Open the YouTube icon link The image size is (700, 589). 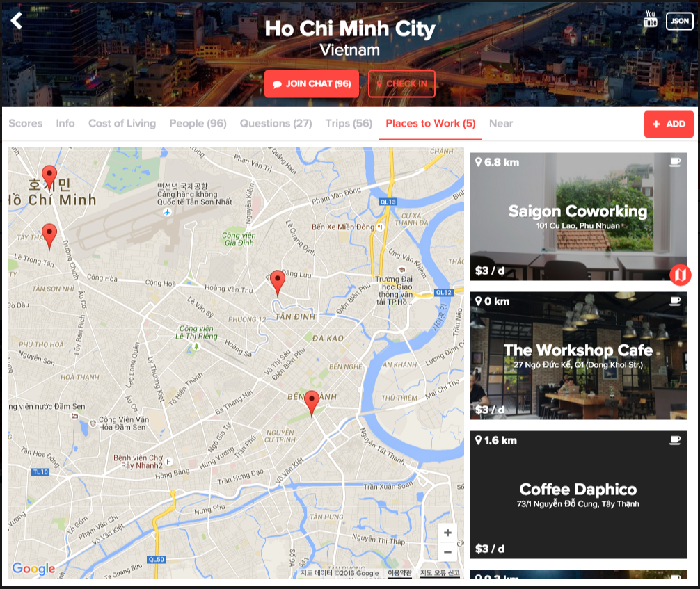(x=650, y=19)
